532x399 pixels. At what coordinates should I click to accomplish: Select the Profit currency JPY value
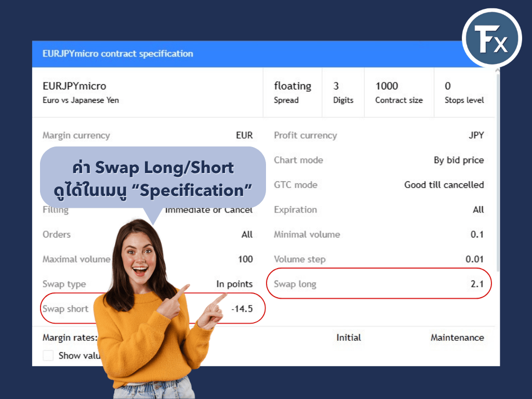476,136
